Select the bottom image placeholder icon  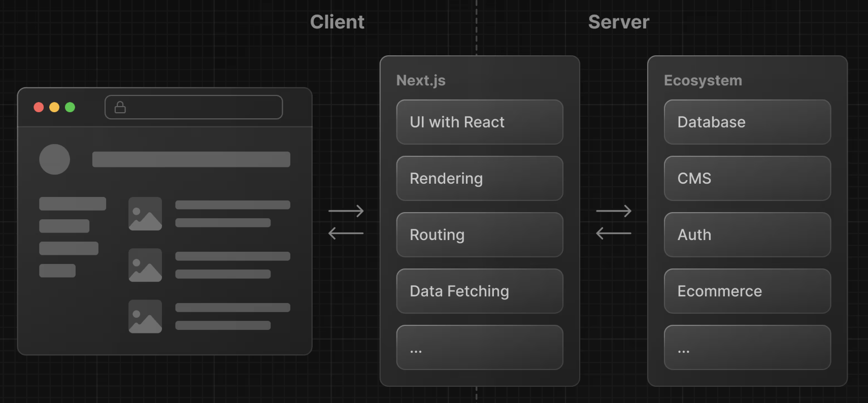(145, 316)
